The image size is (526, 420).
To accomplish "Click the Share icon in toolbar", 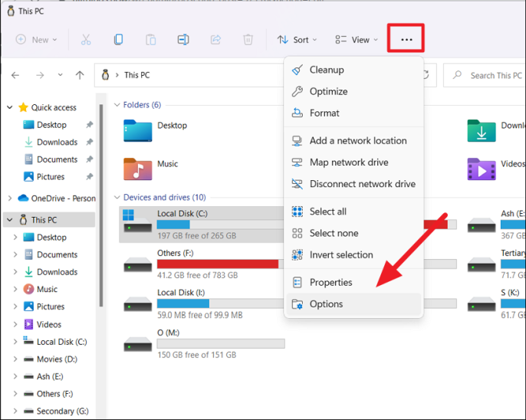I will [215, 40].
